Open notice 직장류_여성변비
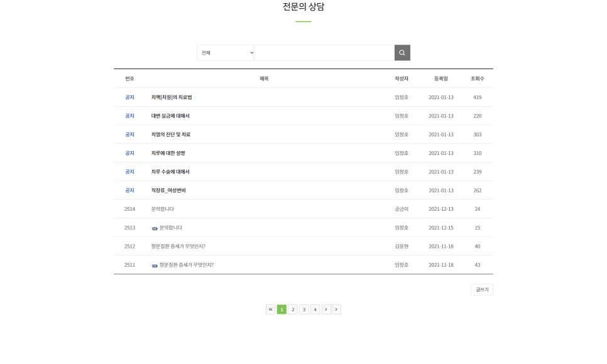Image resolution: width=607 pixels, height=364 pixels. (168, 190)
